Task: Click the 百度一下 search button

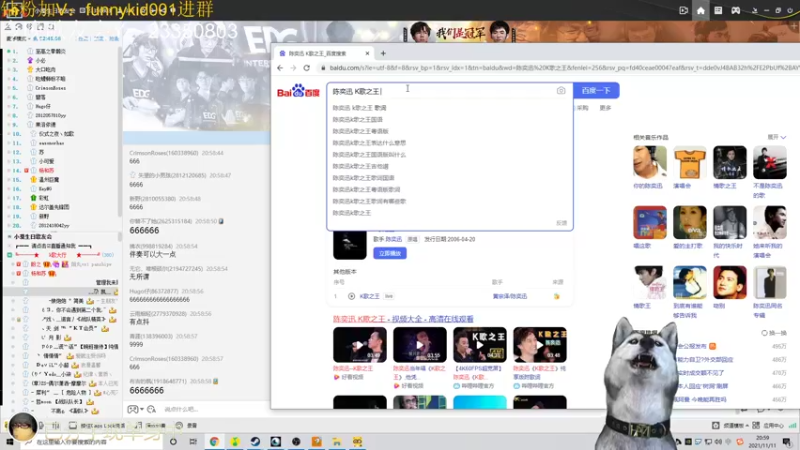Action: pyautogui.click(x=596, y=90)
